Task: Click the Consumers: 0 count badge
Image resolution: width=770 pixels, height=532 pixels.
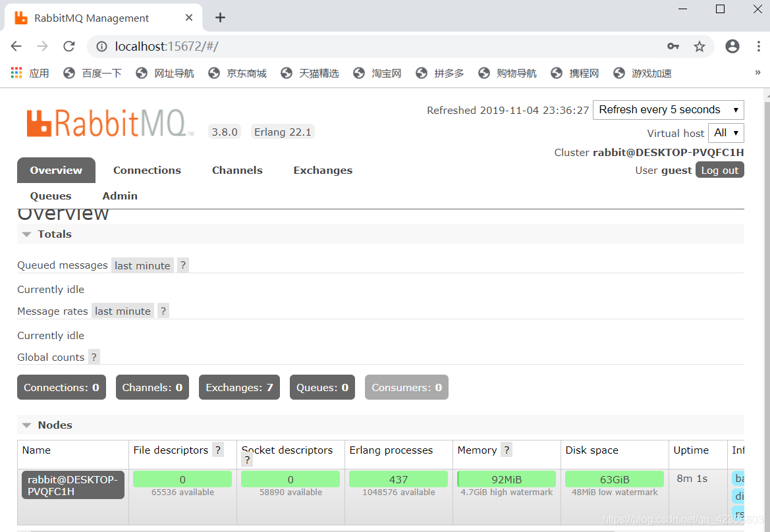Action: click(x=406, y=387)
